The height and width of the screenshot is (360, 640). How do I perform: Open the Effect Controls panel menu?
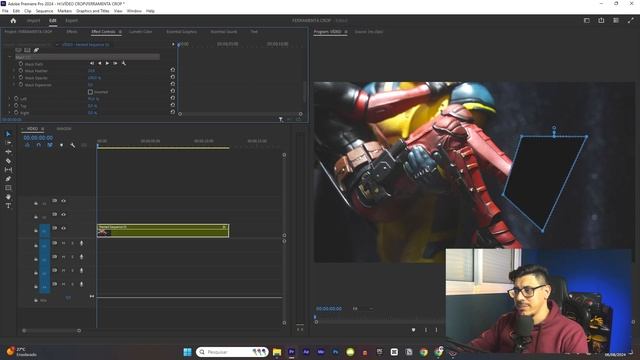tap(120, 32)
